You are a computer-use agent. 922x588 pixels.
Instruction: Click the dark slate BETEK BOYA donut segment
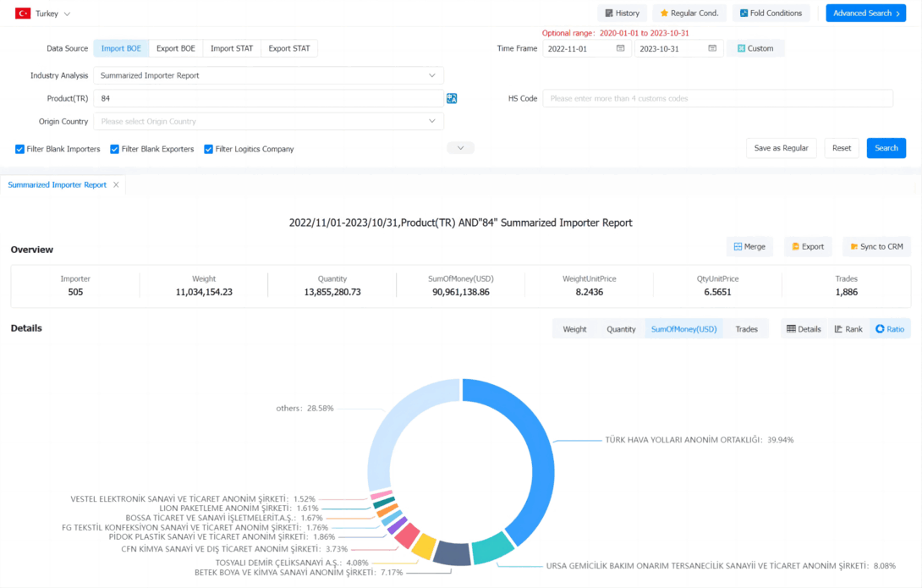pos(454,554)
